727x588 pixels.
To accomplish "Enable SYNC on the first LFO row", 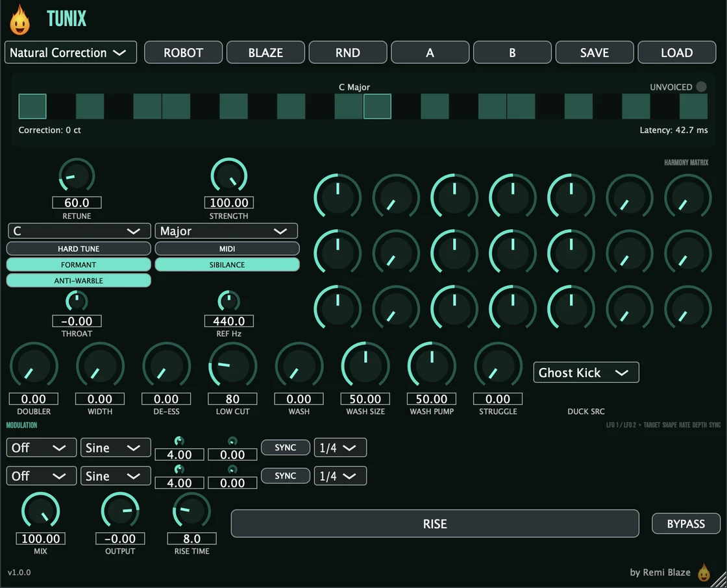I will click(x=285, y=448).
